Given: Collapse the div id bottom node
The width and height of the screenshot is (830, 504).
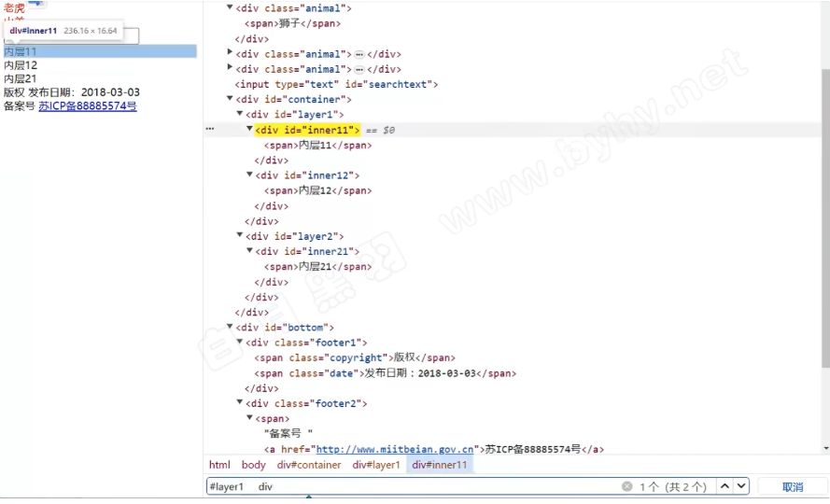Looking at the screenshot, I should coord(231,328).
